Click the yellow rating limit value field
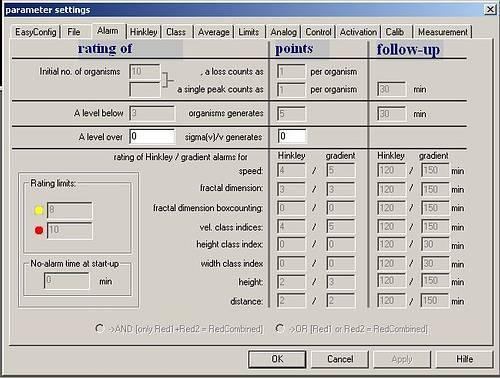This screenshot has width=500, height=378. pyautogui.click(x=70, y=210)
